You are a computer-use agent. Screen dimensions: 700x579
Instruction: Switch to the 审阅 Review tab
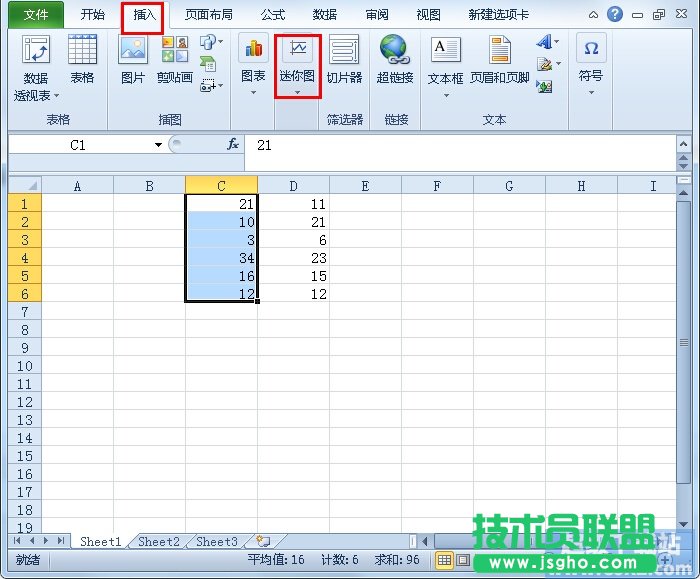(377, 15)
